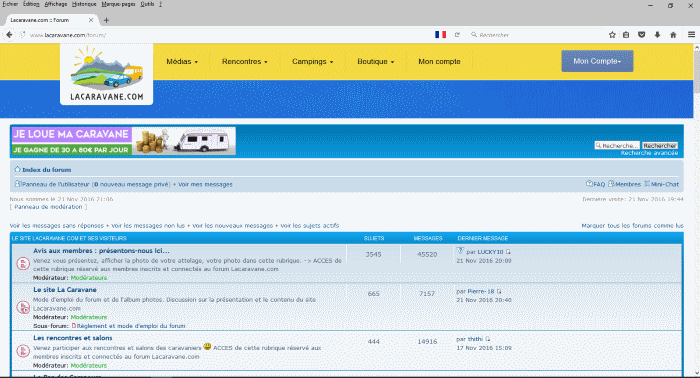Click the forum Rechercher button
Viewport: 700px width, 378px height.
coord(660,145)
